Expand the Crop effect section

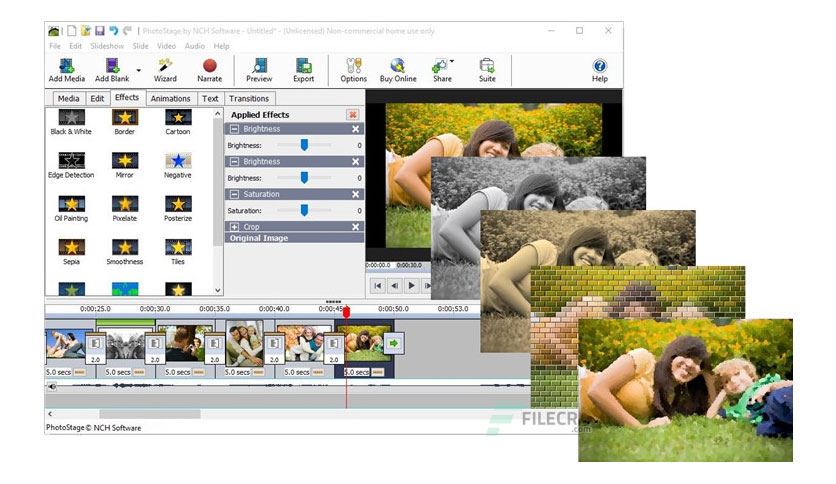pyautogui.click(x=234, y=227)
